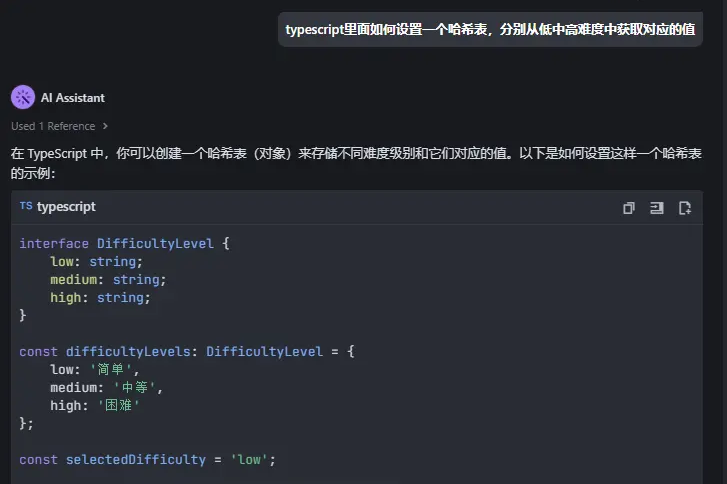727x484 pixels.
Task: Click the typescript label in code header
Action: point(66,207)
